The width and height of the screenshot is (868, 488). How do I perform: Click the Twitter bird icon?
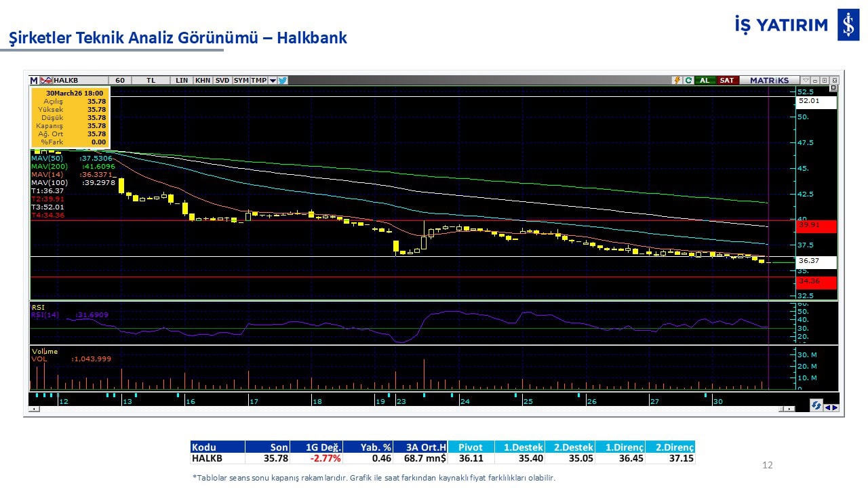pos(283,80)
